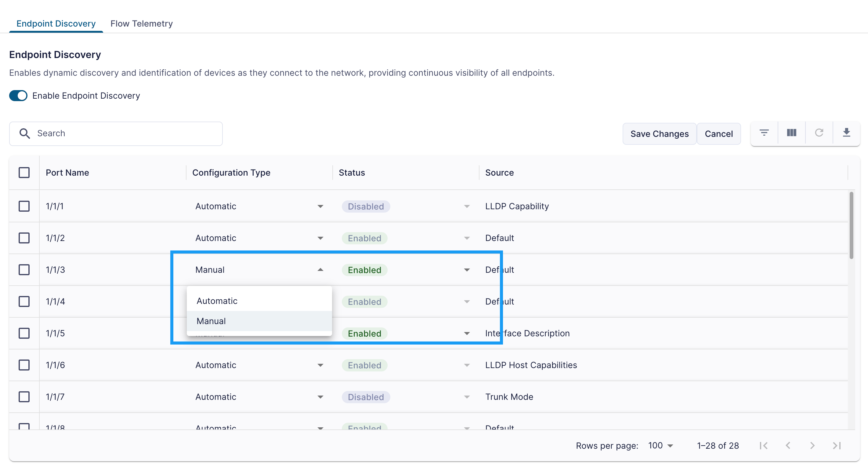The height and width of the screenshot is (471, 868).
Task: Check the select-all header checkbox
Action: point(24,173)
